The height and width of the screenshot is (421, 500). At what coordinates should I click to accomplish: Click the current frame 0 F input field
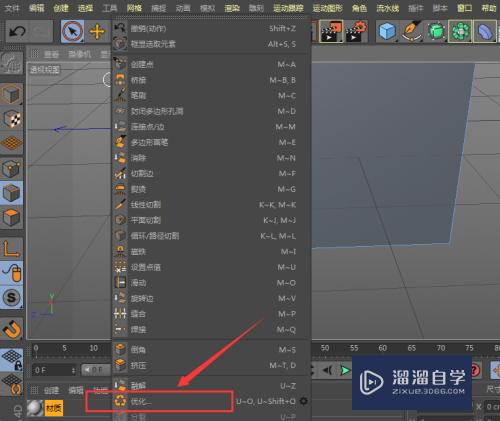[54, 370]
